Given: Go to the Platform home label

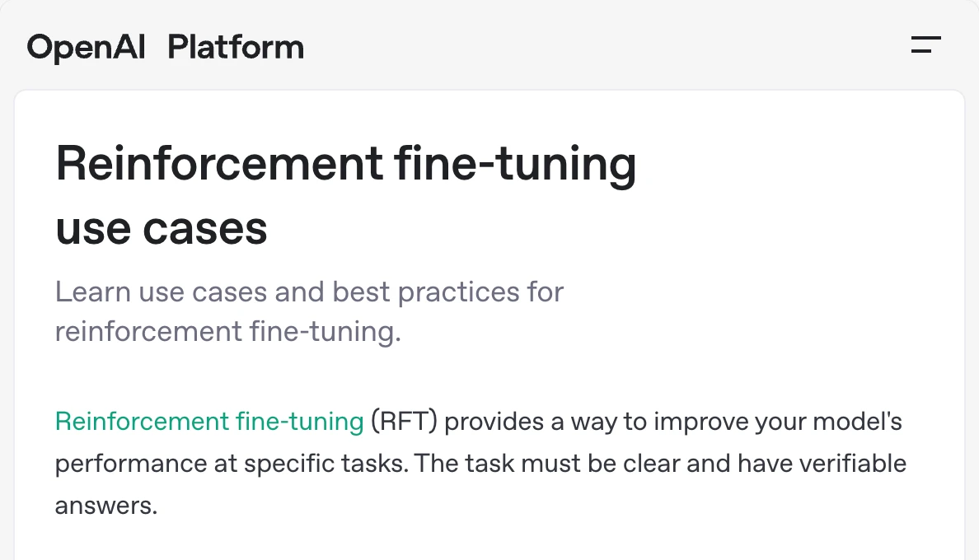Looking at the screenshot, I should (236, 48).
